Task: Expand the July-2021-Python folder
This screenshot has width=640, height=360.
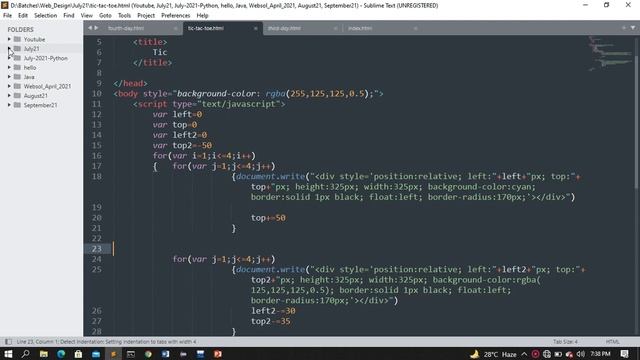Action: click(9, 58)
